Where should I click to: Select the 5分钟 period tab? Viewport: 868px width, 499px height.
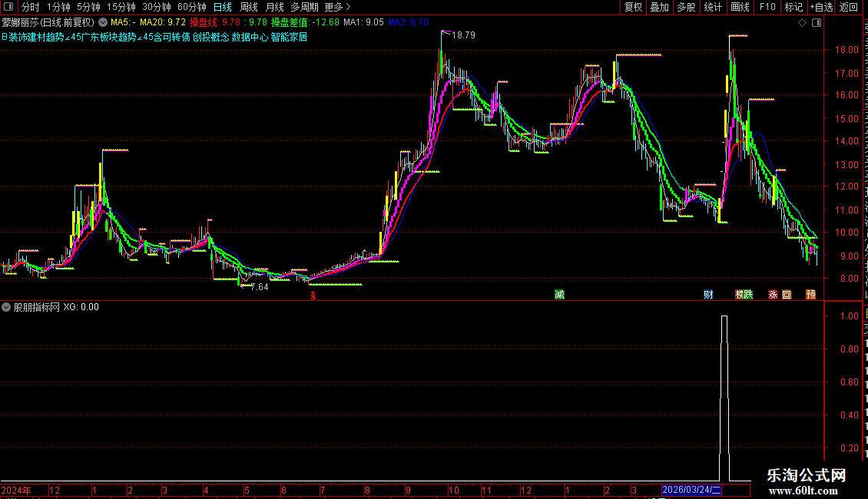[88, 7]
